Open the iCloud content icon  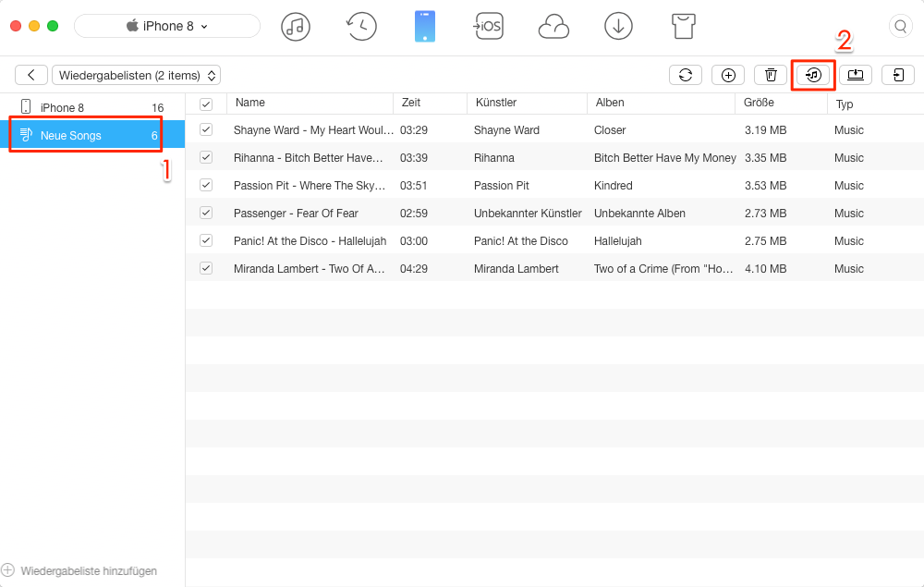point(553,27)
